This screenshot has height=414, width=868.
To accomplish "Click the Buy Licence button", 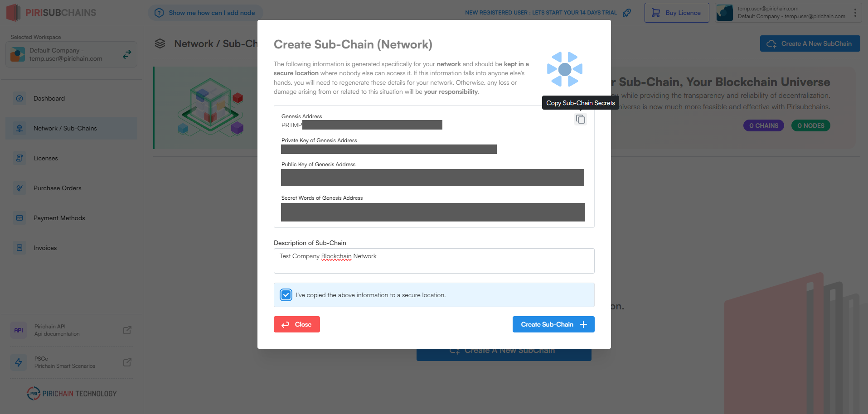I will tap(676, 13).
